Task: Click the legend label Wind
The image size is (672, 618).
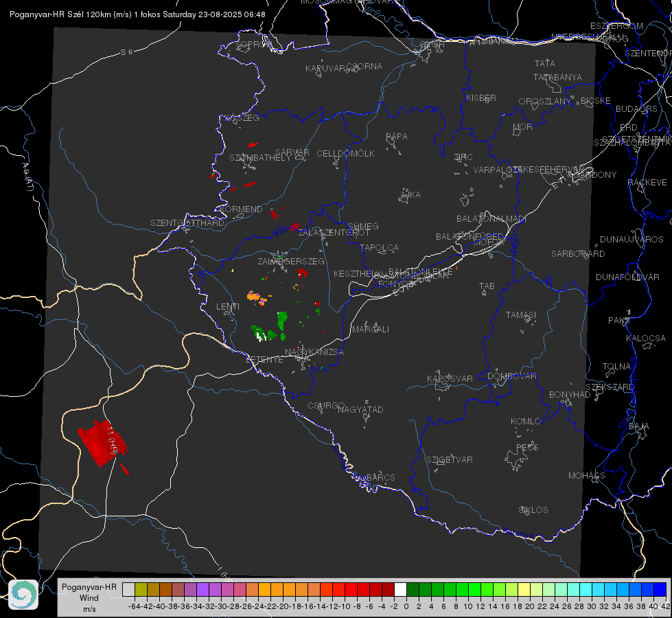Action: pos(89,598)
